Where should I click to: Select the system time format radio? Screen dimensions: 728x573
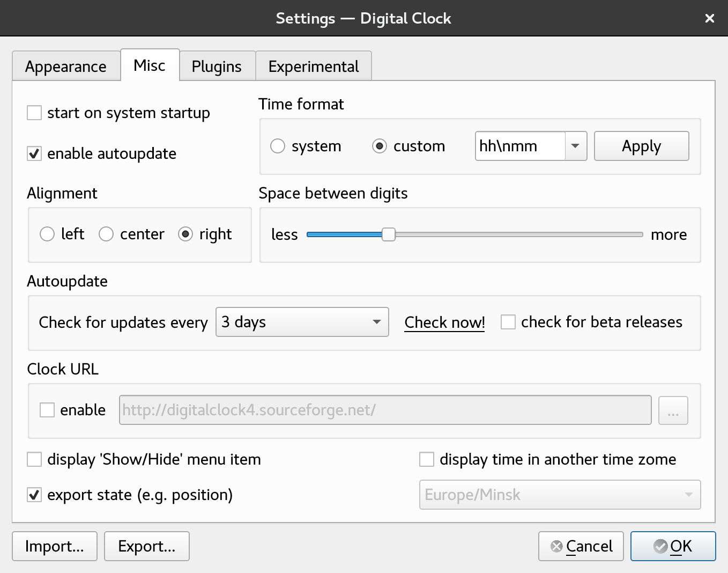278,146
